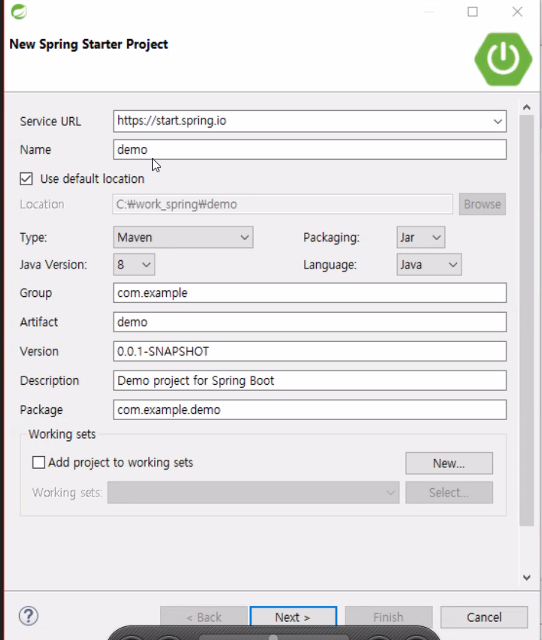This screenshot has width=542, height=640.
Task: Click the Packaging label
Action: pos(331,237)
